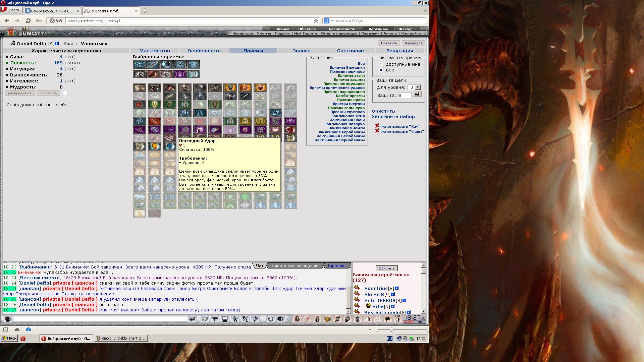
Task: Tick the checkbox next to сохранить
Action: 65,93
